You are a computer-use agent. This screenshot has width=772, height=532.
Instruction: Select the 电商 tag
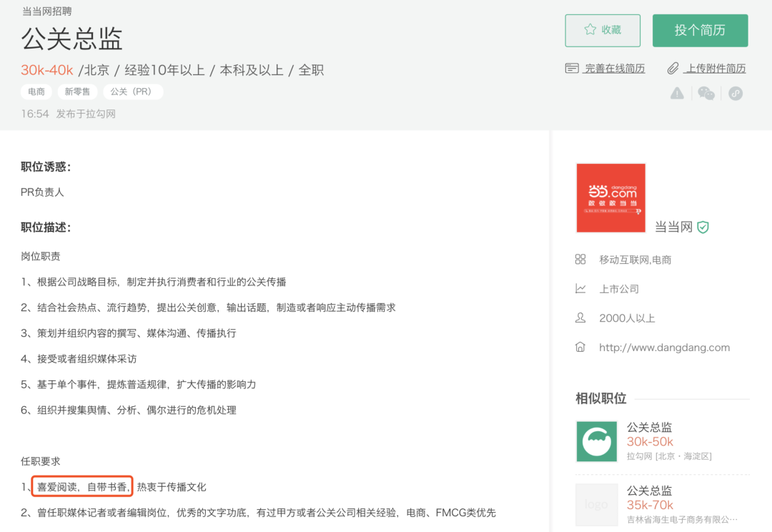click(x=36, y=92)
